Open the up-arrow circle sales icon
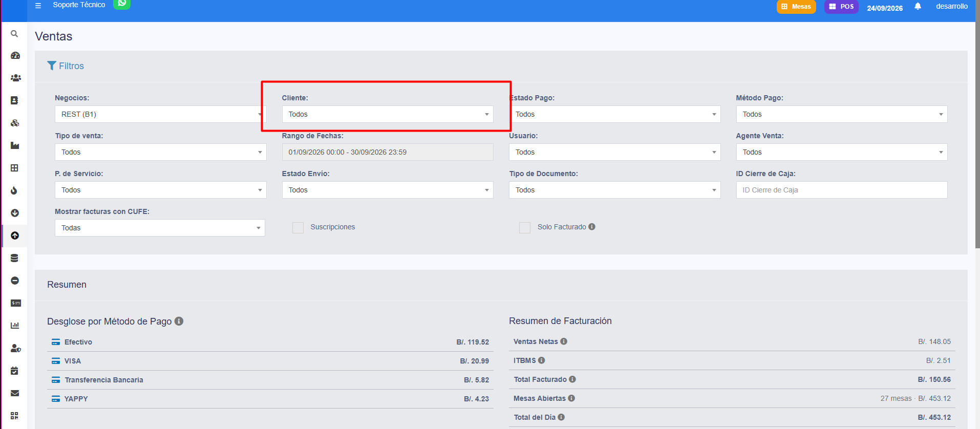The width and height of the screenshot is (980, 429). [15, 235]
